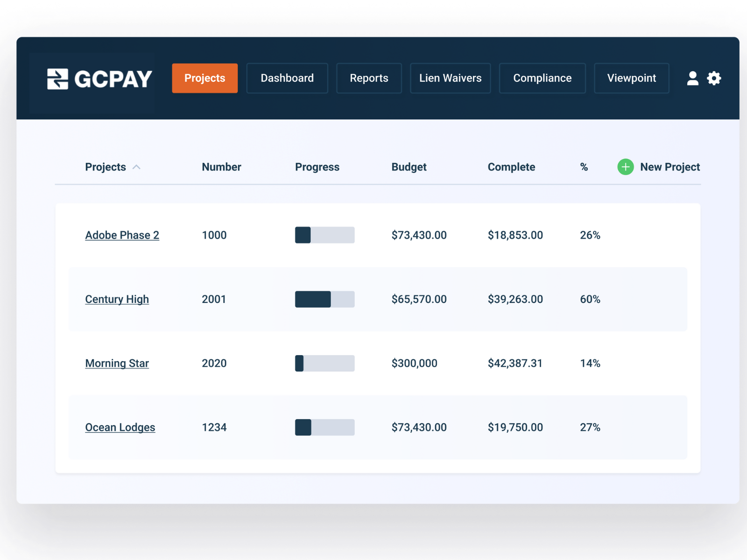The width and height of the screenshot is (747, 560).
Task: Open the Morning Star project entry
Action: point(117,363)
